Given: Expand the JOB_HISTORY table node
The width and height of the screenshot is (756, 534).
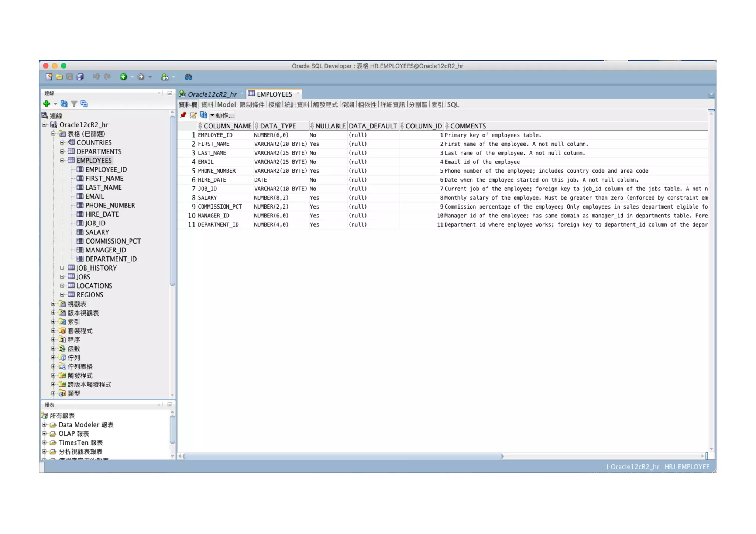Looking at the screenshot, I should pyautogui.click(x=62, y=268).
